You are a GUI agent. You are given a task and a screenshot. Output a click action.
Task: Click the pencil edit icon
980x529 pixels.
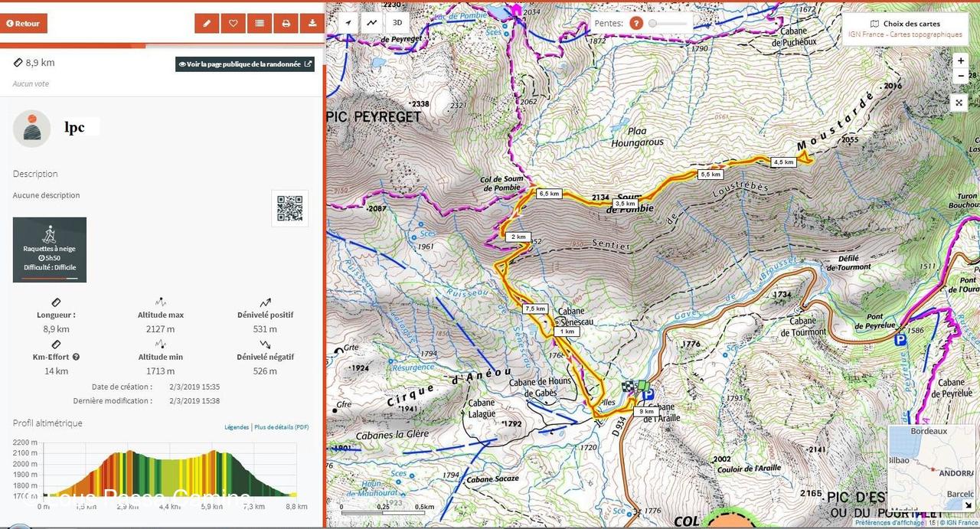point(207,23)
